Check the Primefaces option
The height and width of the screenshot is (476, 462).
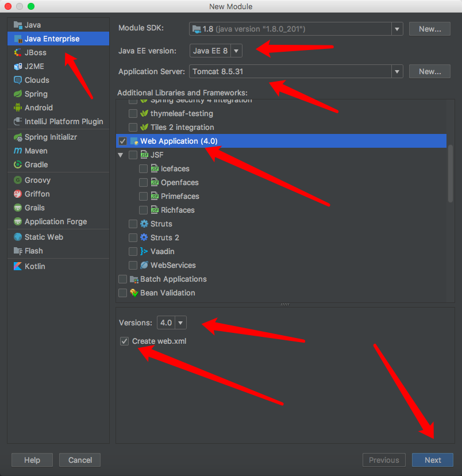point(143,197)
